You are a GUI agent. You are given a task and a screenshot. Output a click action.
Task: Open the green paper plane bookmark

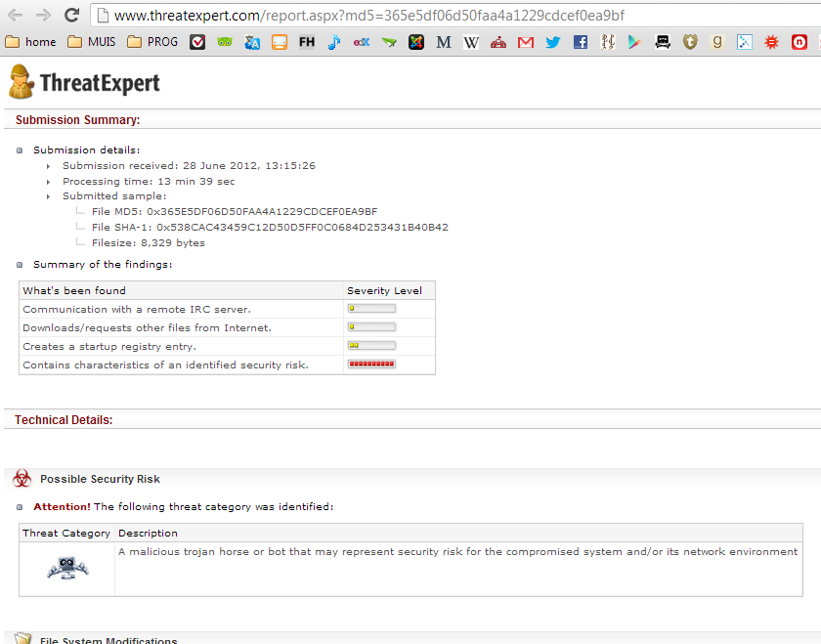[x=389, y=42]
